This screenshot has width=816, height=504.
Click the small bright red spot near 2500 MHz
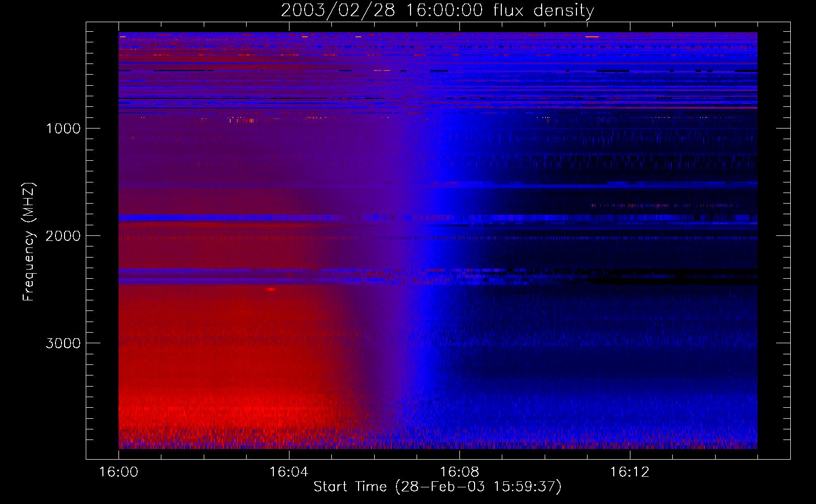click(271, 289)
